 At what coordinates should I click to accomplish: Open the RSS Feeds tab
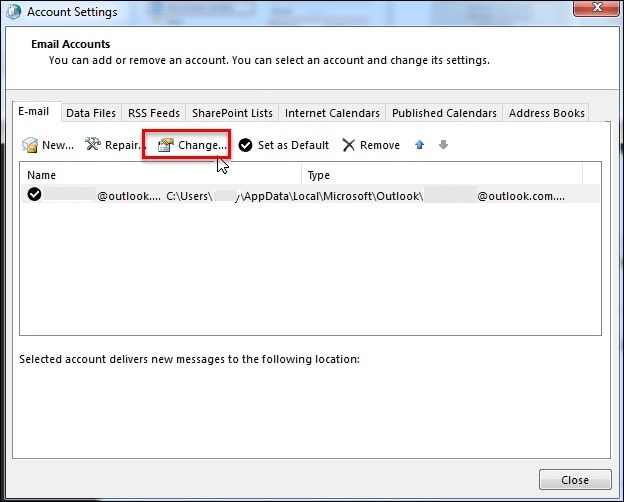tap(154, 113)
